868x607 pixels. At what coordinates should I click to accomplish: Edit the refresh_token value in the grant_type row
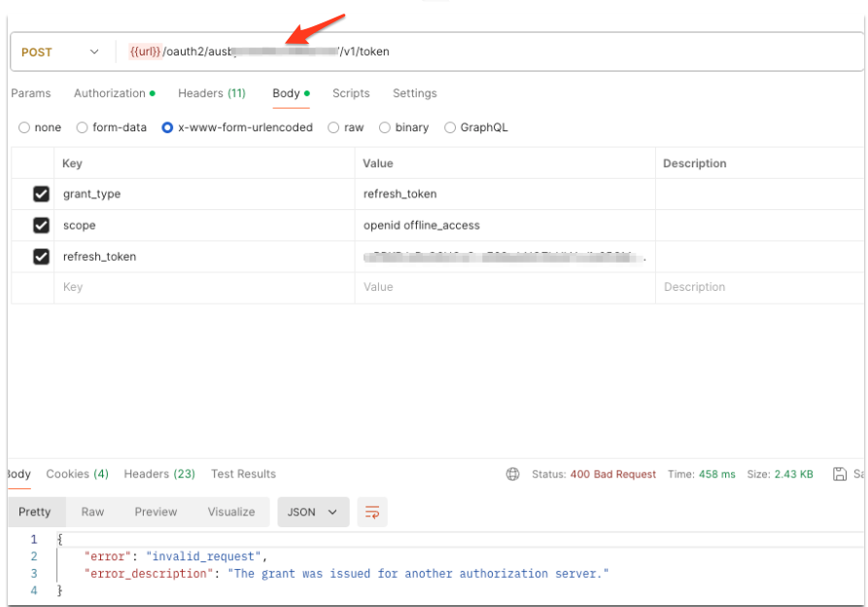(504, 194)
